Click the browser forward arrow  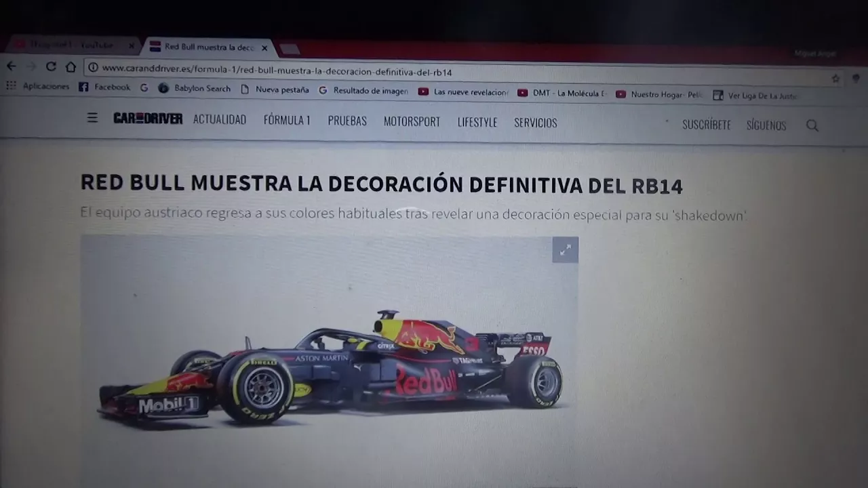[31, 66]
